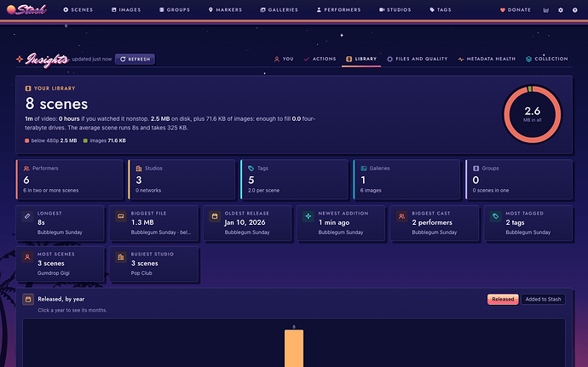Click the yearly release bar labeled 8
Screen dimensions: 588x367
294,348
